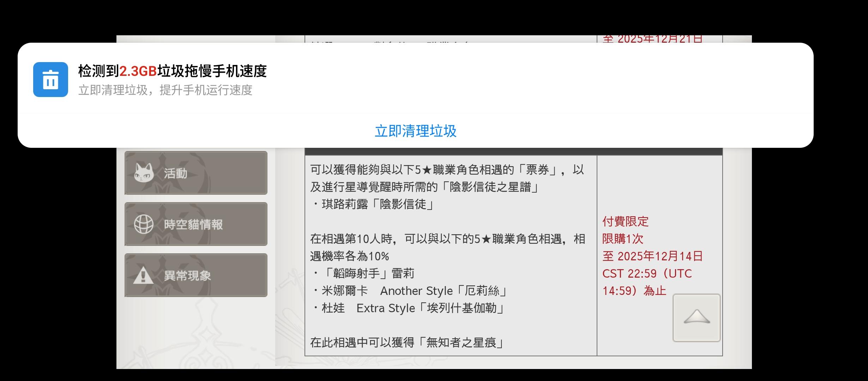Click the globe icon on 時空貓情報
Screen dimensions: 868x381
point(143,224)
